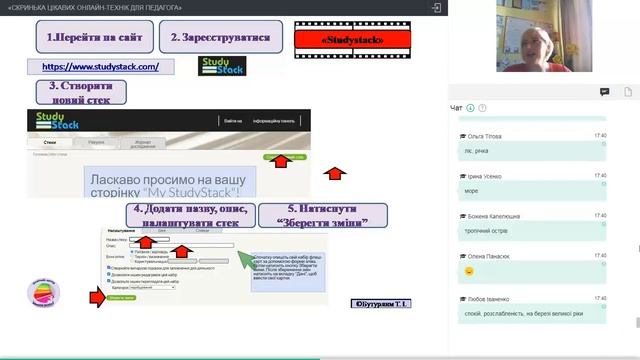Open the category dropdown in settings form
640x360 pixels.
tap(152, 288)
